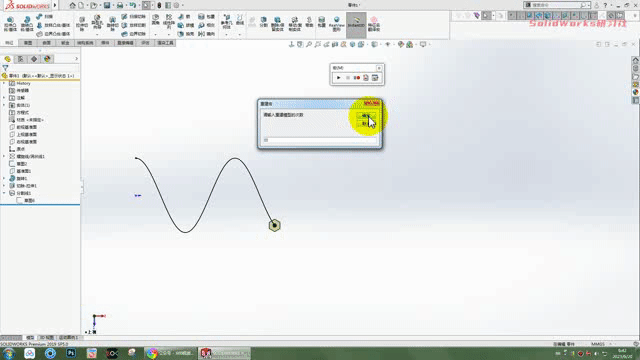
Task: Click the macro stop button
Action: (348, 78)
